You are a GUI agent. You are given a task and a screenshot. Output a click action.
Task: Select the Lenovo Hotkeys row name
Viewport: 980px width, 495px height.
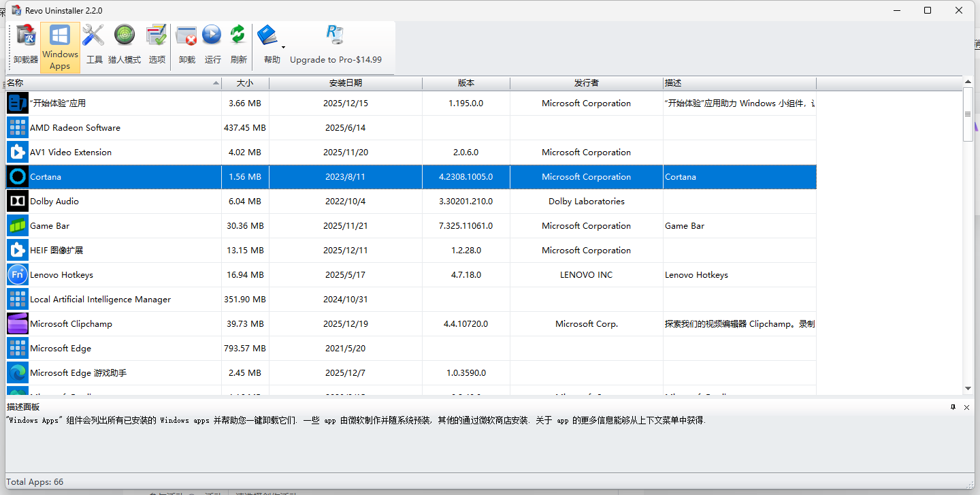coord(61,275)
